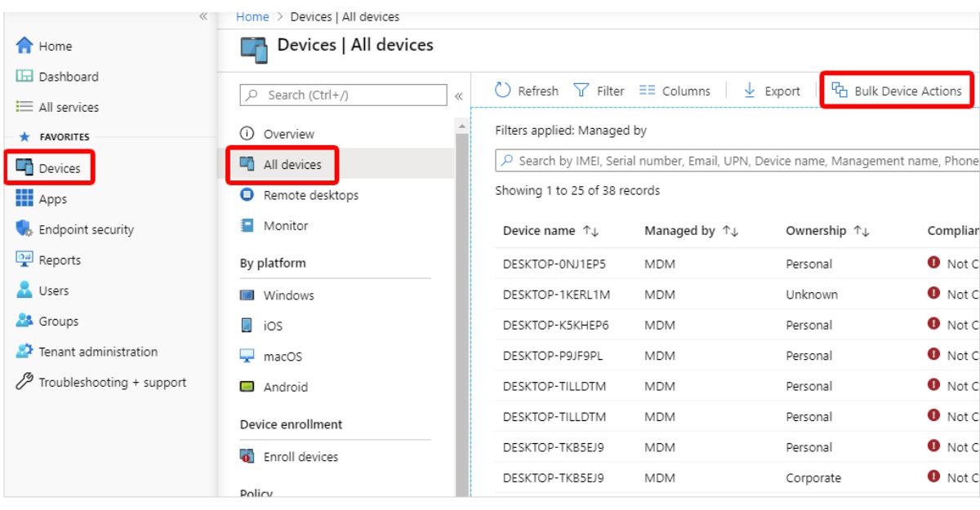Screen dimensions: 980x510
Task: Click the Filter funnel icon
Action: click(x=581, y=91)
